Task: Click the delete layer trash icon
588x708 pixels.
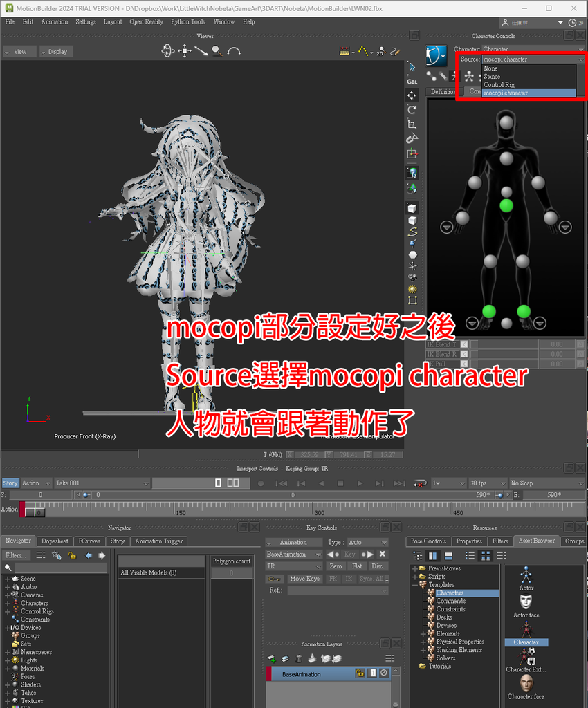Action: pyautogui.click(x=299, y=659)
